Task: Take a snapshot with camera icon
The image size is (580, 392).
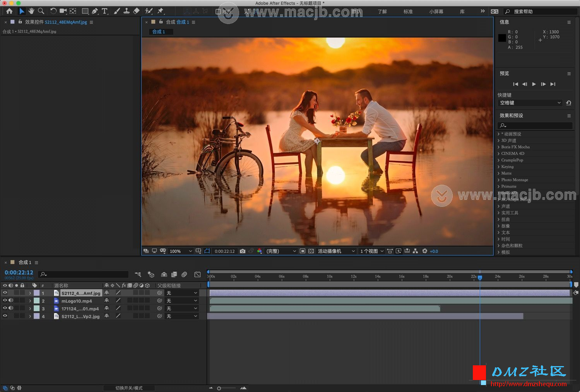Action: (x=243, y=251)
